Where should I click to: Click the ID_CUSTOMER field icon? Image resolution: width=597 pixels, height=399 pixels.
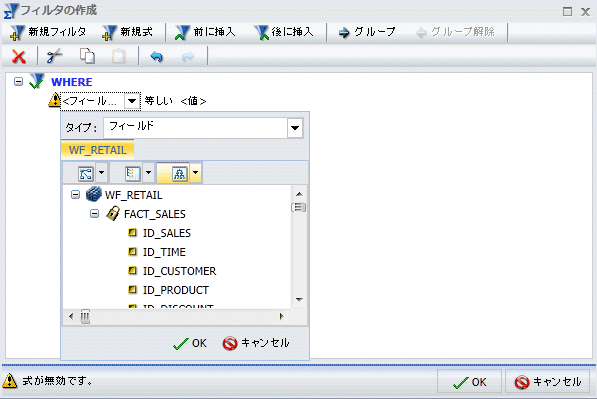132,270
